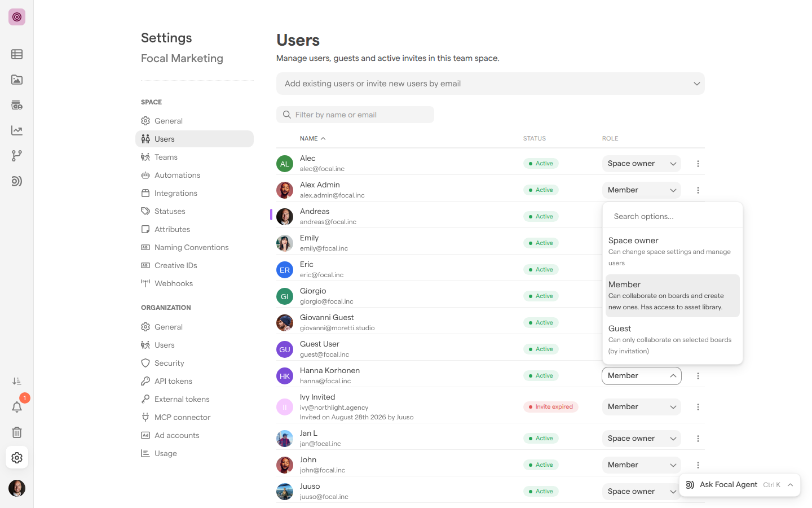Open the more options menu for John
The width and height of the screenshot is (812, 508).
698,465
